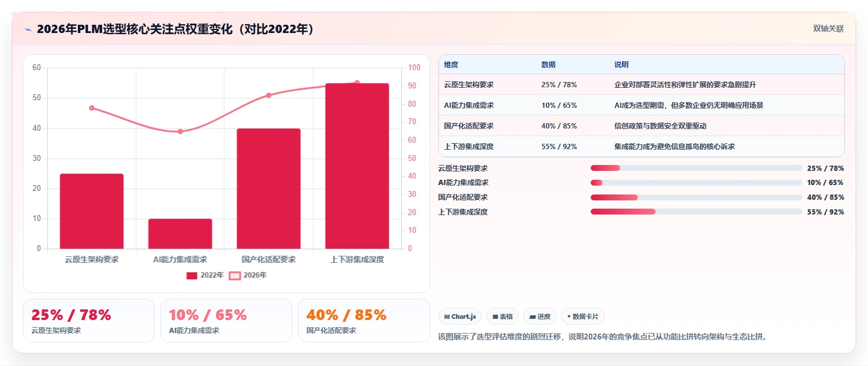Click the 上下游集成深度 progress row label
The image size is (868, 366).
click(x=463, y=212)
